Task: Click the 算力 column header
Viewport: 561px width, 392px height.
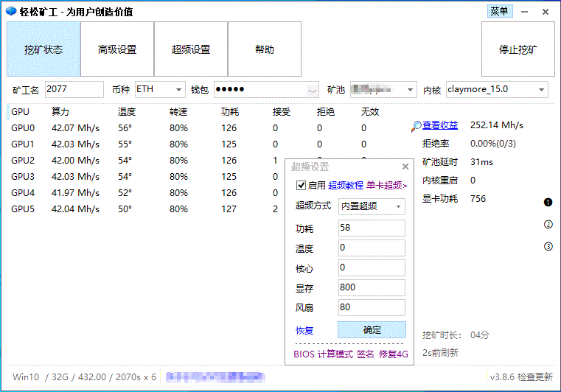Action: 60,111
